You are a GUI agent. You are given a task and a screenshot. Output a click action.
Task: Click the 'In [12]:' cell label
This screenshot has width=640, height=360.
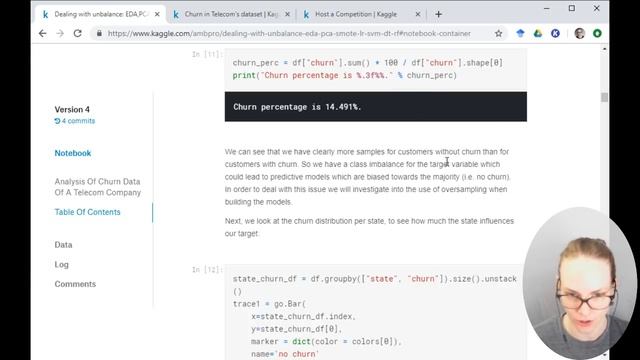click(x=207, y=270)
